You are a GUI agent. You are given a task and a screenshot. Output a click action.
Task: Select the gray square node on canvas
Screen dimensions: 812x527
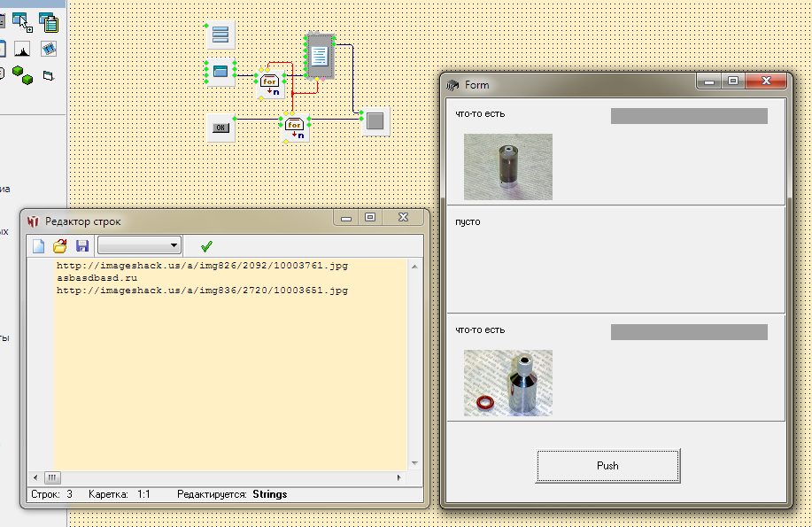click(x=376, y=120)
